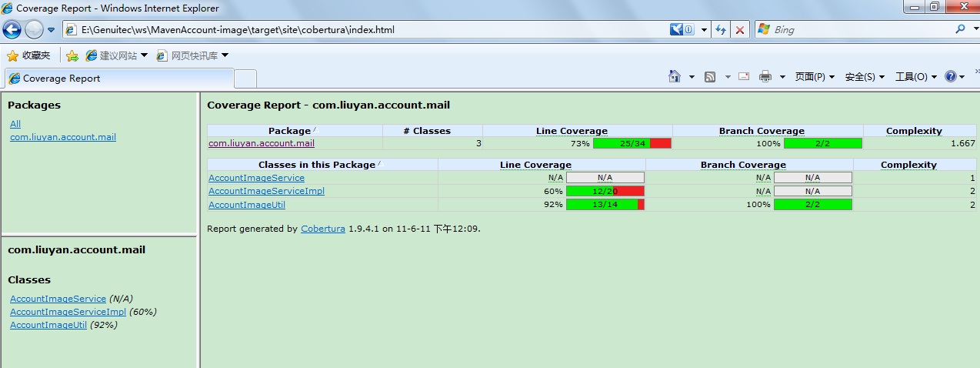Expand the address bar history dropdown arrow

click(702, 30)
